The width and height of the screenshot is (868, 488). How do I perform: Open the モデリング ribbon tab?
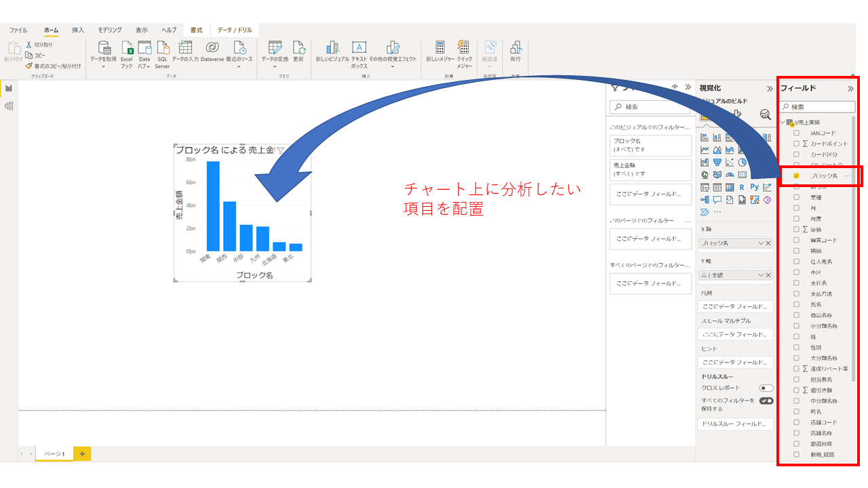click(110, 30)
